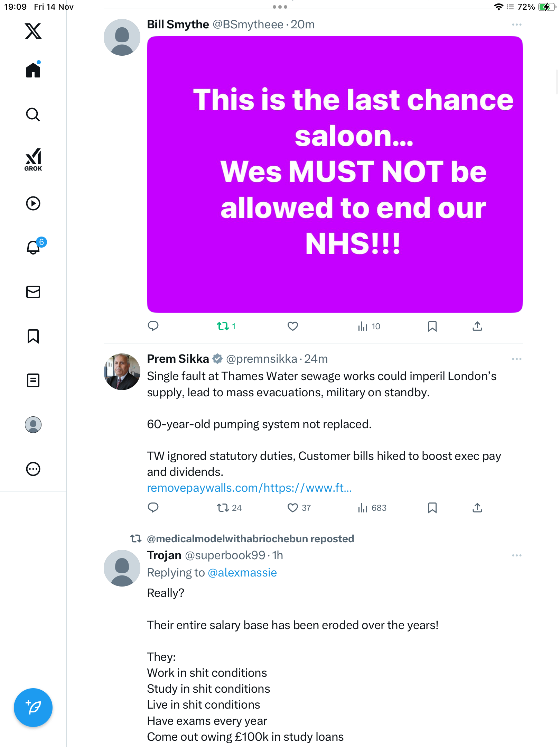Open Lists from the sidebar
The width and height of the screenshot is (560, 747).
33,380
